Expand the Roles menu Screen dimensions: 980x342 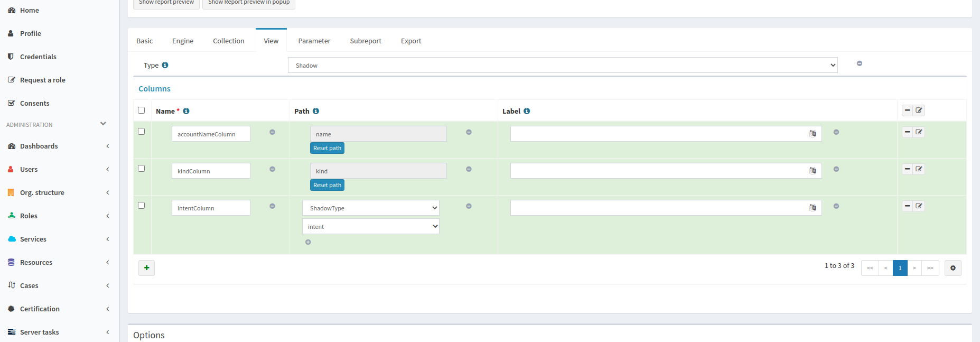point(108,216)
